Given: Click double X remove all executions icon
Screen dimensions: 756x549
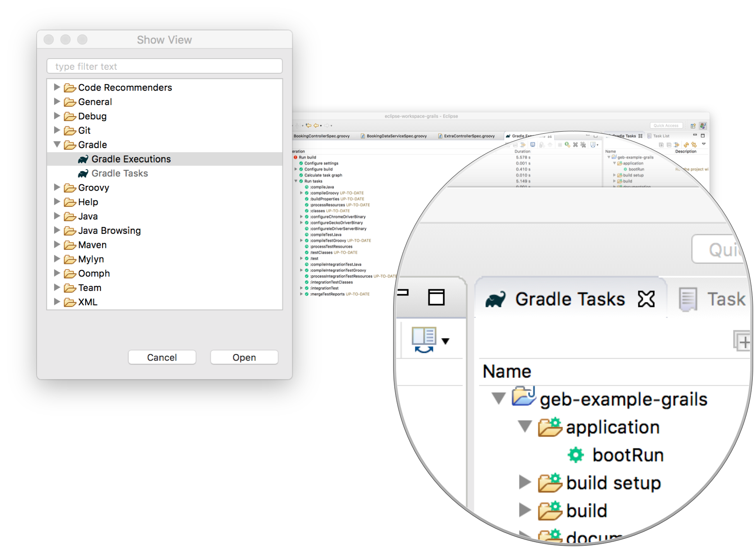Looking at the screenshot, I should (583, 145).
